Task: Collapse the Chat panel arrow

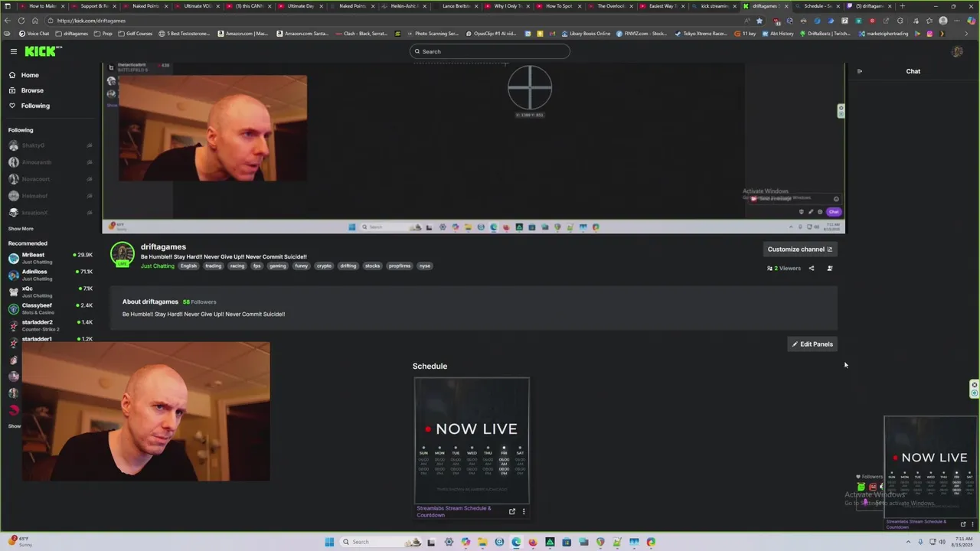Action: [x=859, y=71]
